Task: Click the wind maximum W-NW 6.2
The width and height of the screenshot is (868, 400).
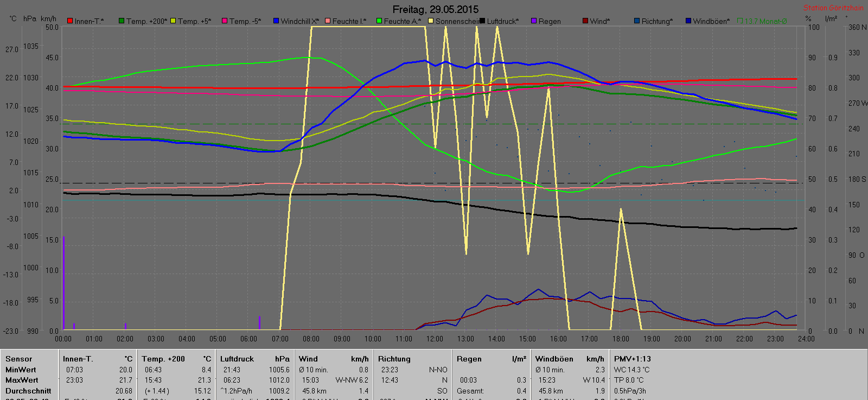Action: point(352,380)
